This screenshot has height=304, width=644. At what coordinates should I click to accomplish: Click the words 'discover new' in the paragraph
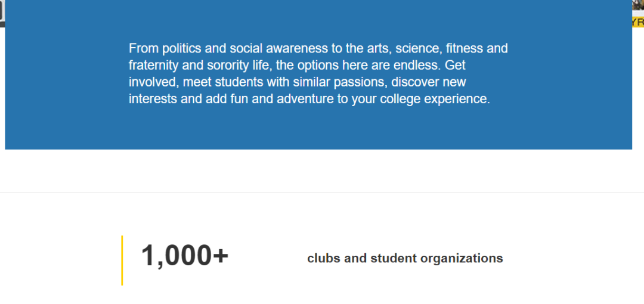[x=428, y=82]
